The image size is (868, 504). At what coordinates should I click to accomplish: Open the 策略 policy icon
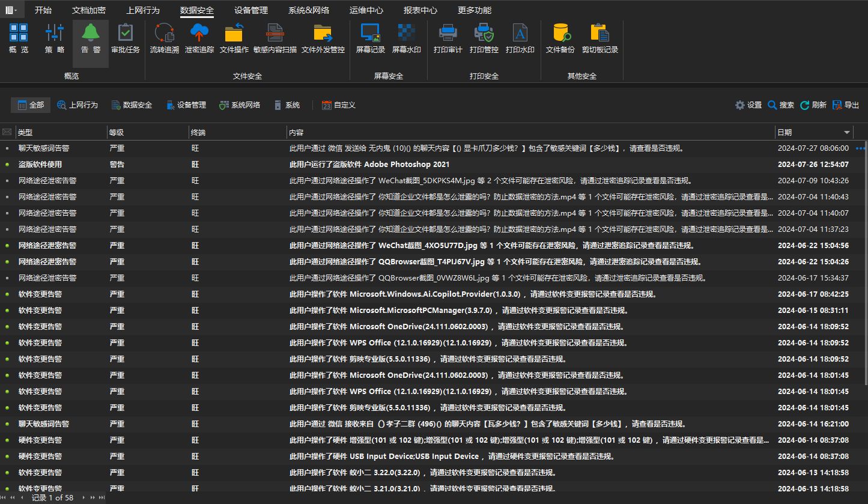pos(55,40)
